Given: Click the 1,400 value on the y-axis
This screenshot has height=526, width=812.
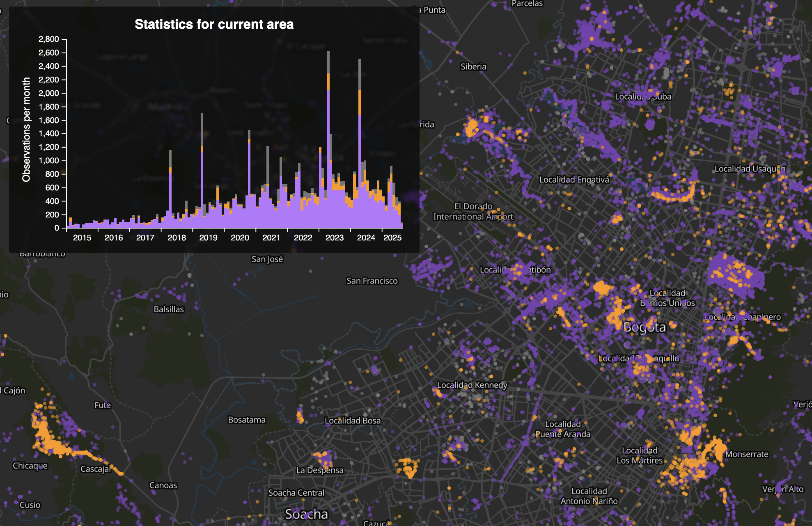Looking at the screenshot, I should [x=49, y=133].
